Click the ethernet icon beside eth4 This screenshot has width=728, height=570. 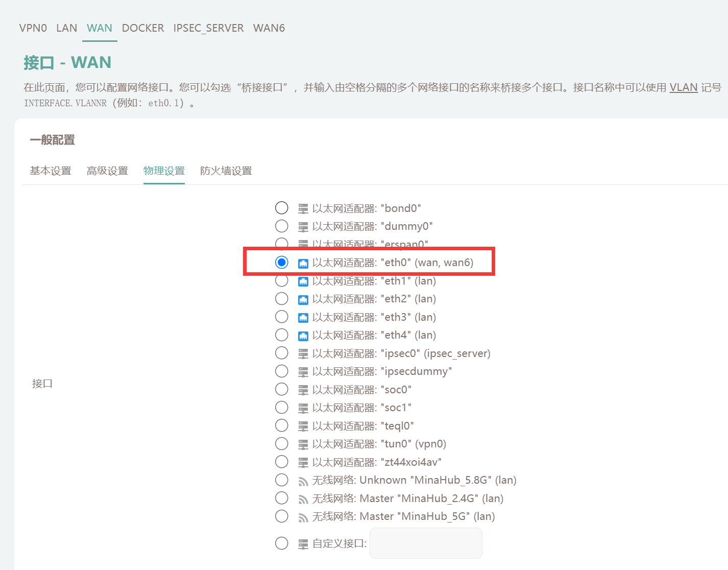coord(303,336)
